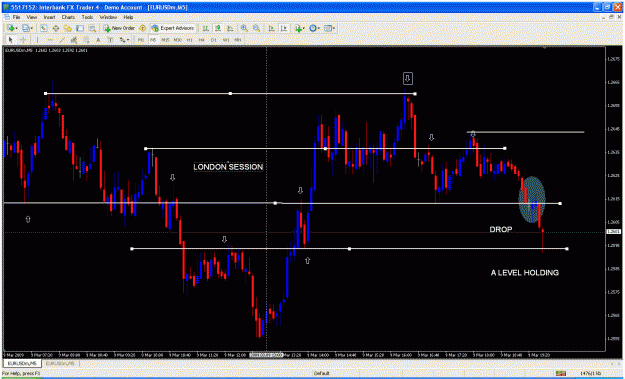Expand the Periods dropdown arrow
Image resolution: width=625 pixels, height=379 pixels.
[319, 28]
